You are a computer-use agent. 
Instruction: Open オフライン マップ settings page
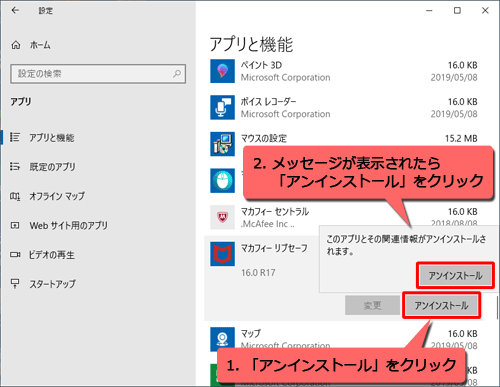coord(57,196)
